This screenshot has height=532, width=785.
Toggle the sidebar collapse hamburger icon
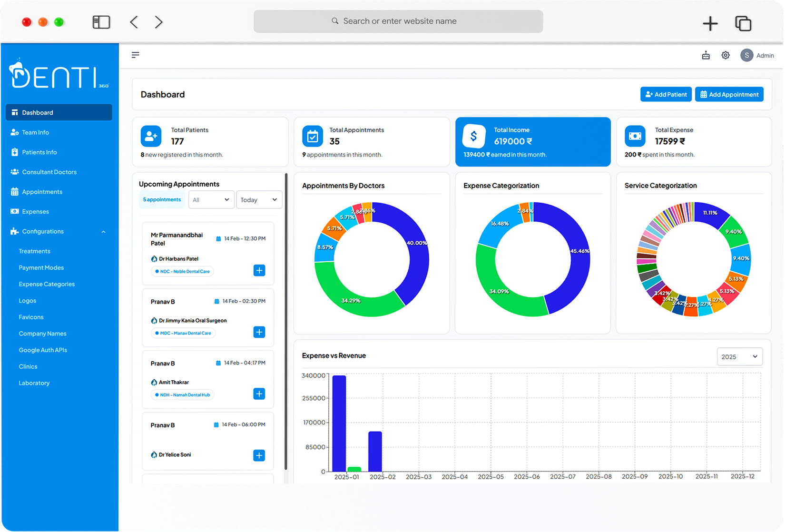pyautogui.click(x=136, y=55)
